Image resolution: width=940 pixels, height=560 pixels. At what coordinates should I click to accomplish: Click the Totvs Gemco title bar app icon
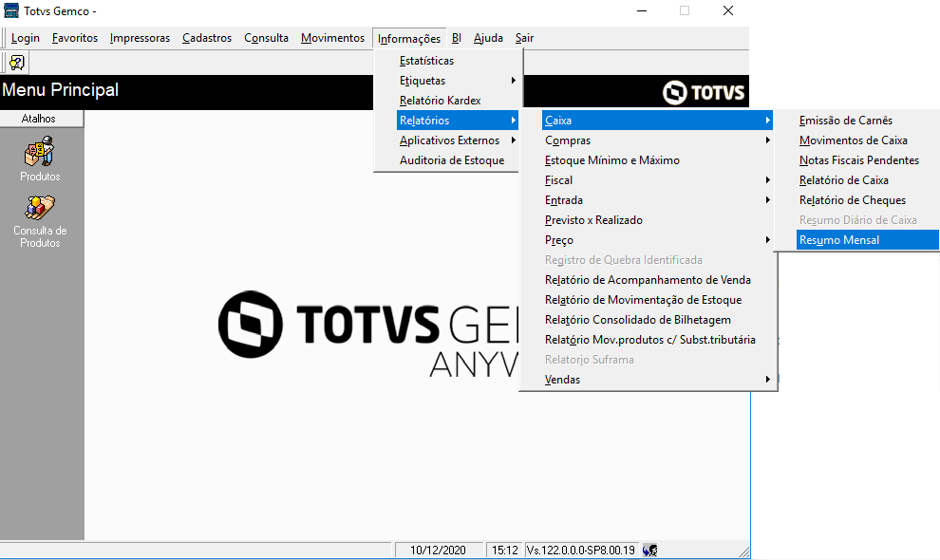click(x=10, y=10)
